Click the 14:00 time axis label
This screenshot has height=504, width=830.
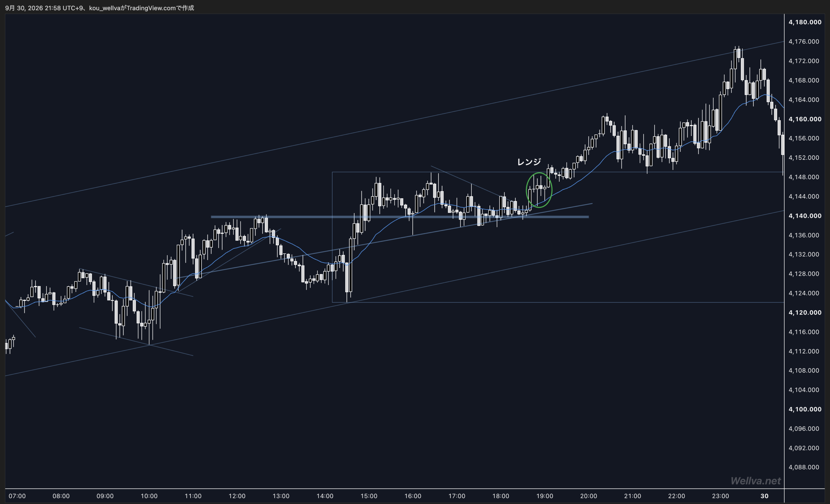click(x=325, y=496)
